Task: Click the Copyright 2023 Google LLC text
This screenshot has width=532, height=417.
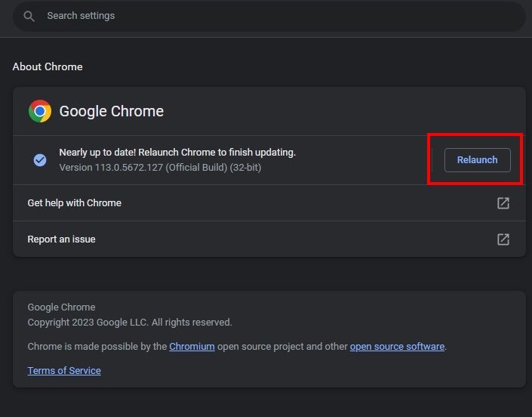Action: (x=129, y=322)
